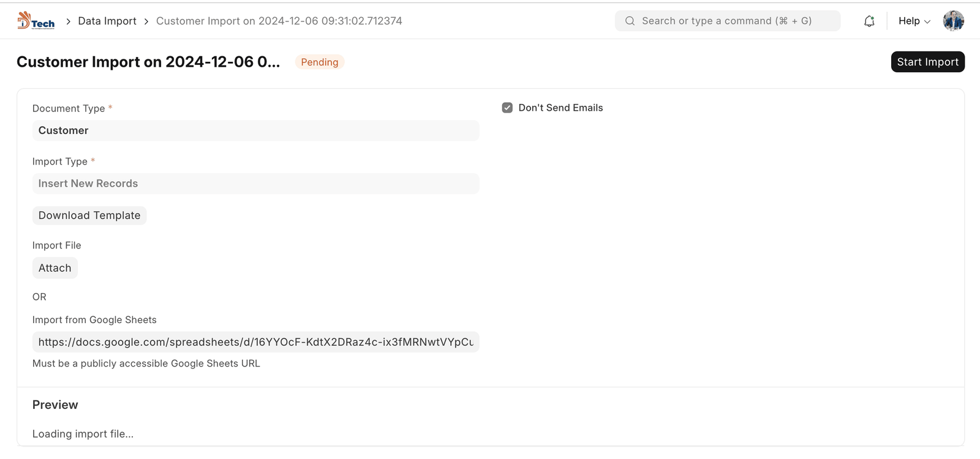Click the Customer Import breadcrumb entry
Viewport: 980px width, 459px height.
click(279, 21)
